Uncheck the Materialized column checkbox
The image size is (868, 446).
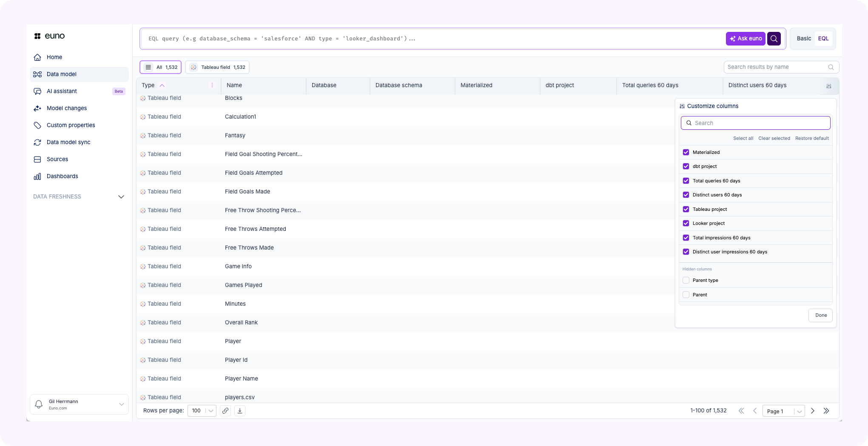686,152
